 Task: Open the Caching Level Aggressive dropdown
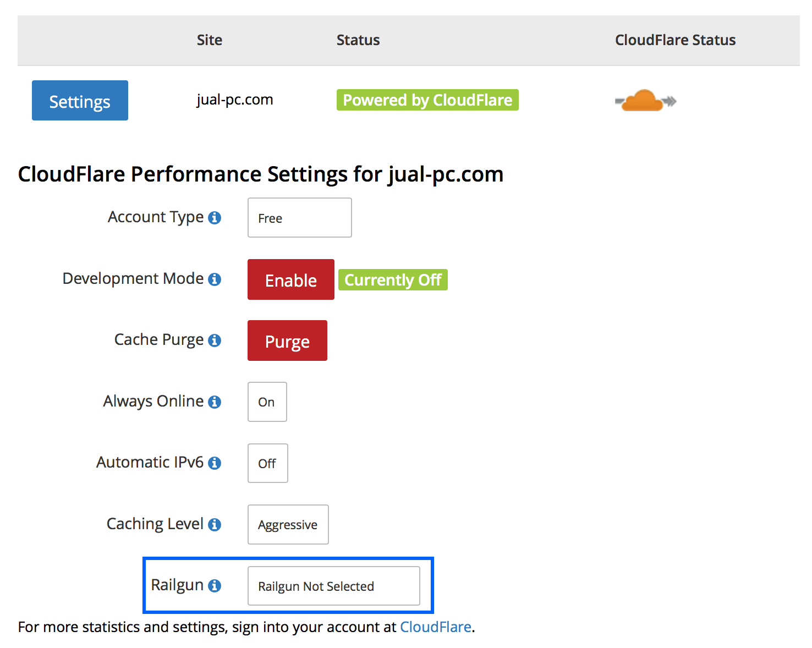288,524
